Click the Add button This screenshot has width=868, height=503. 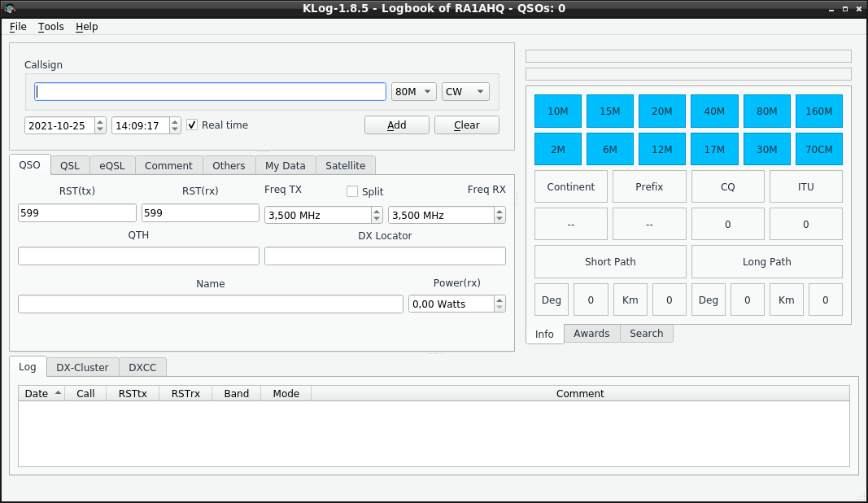click(396, 125)
